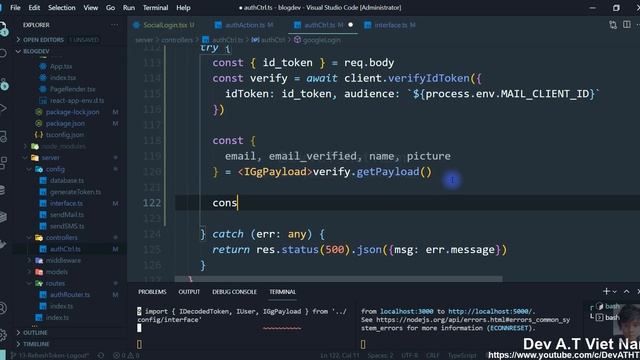Open authRouter.ts in routes folder
Viewport: 640px width, 360px height.
(x=70, y=295)
